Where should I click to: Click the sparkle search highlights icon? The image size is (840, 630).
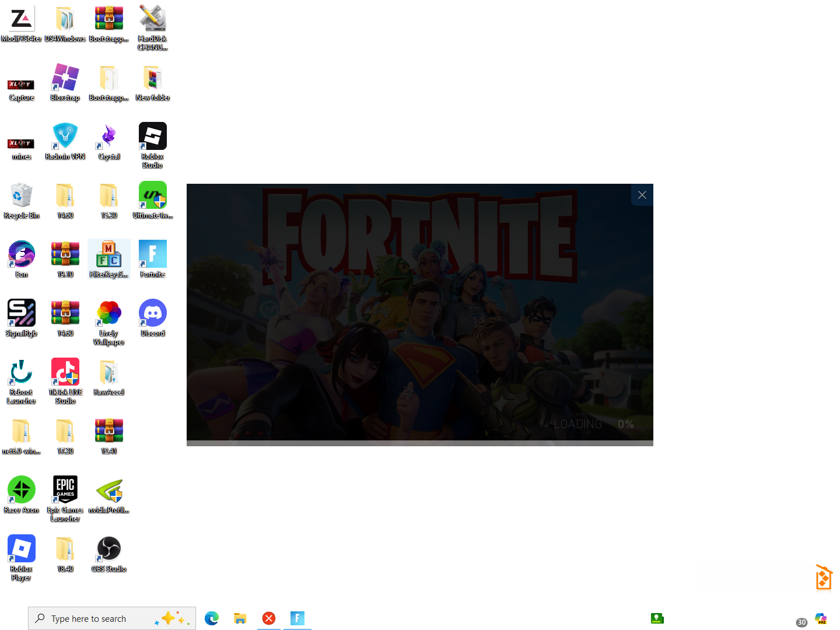click(x=172, y=618)
